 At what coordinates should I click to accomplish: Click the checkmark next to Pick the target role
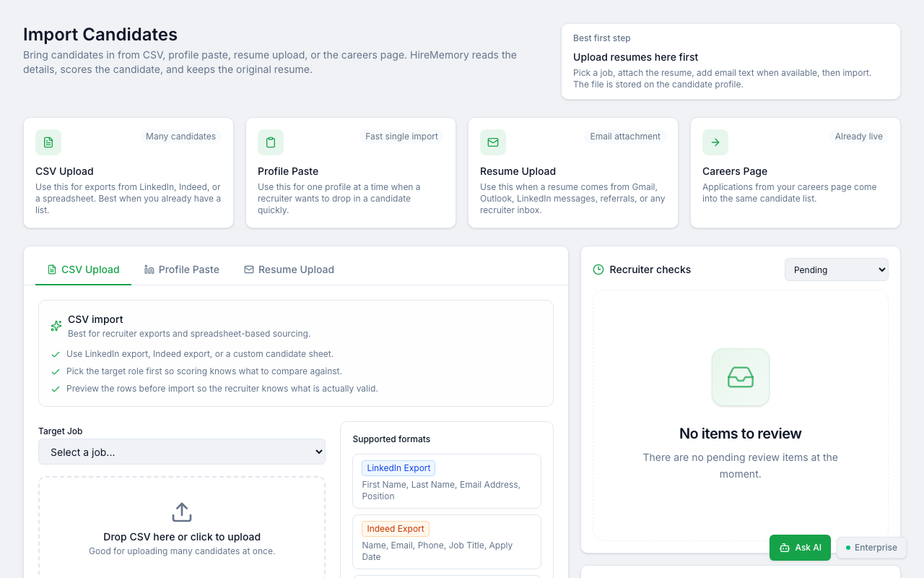pyautogui.click(x=56, y=371)
